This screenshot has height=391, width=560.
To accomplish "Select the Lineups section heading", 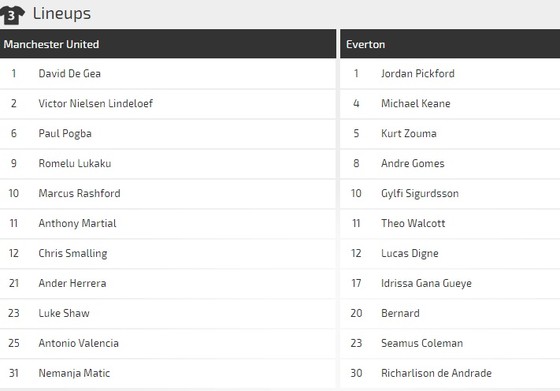I will (62, 14).
